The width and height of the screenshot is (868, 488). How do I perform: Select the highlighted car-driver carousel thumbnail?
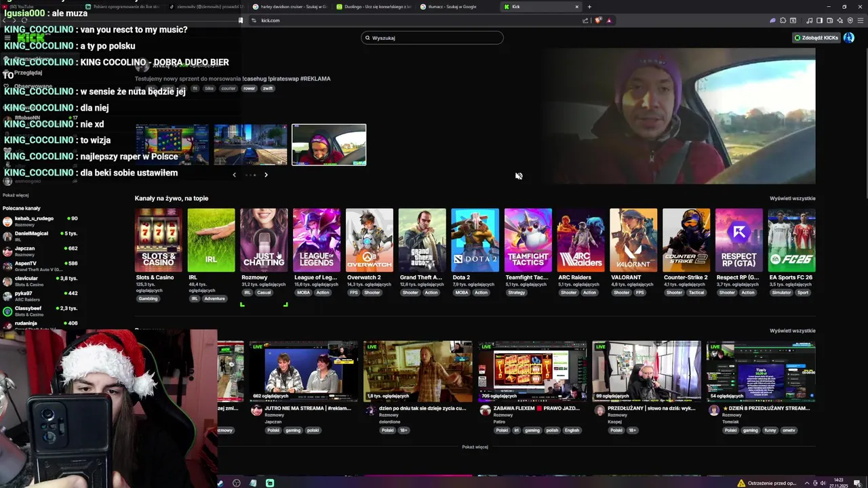(x=329, y=144)
